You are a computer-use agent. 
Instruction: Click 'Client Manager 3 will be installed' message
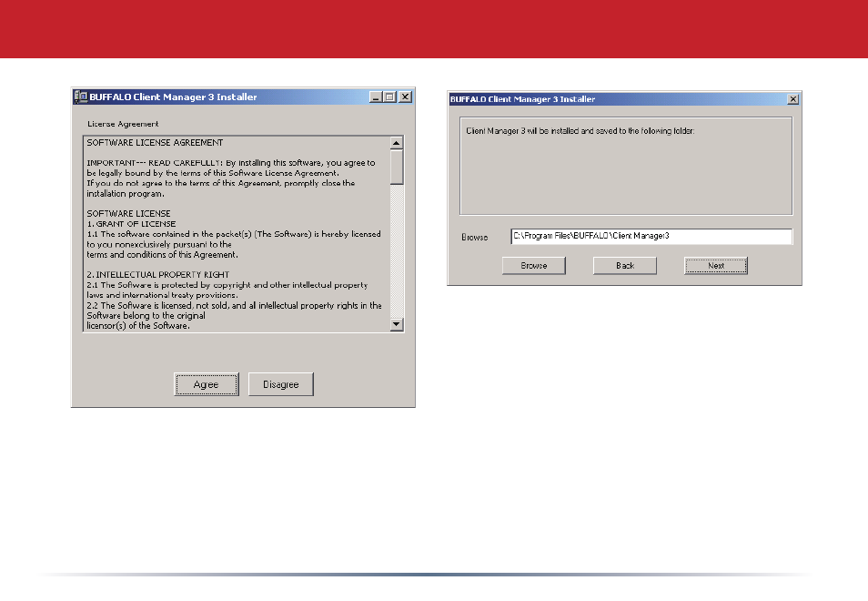pyautogui.click(x=580, y=131)
